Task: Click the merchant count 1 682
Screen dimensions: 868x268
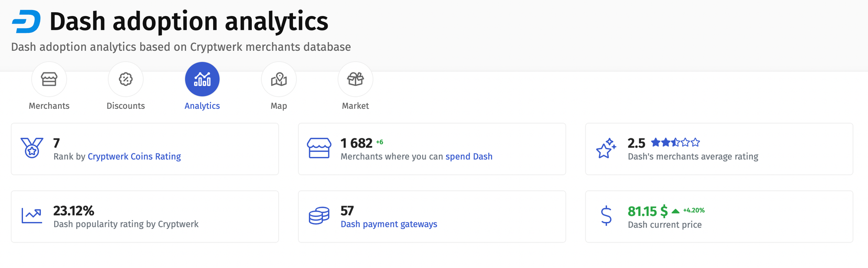Action: pos(357,143)
